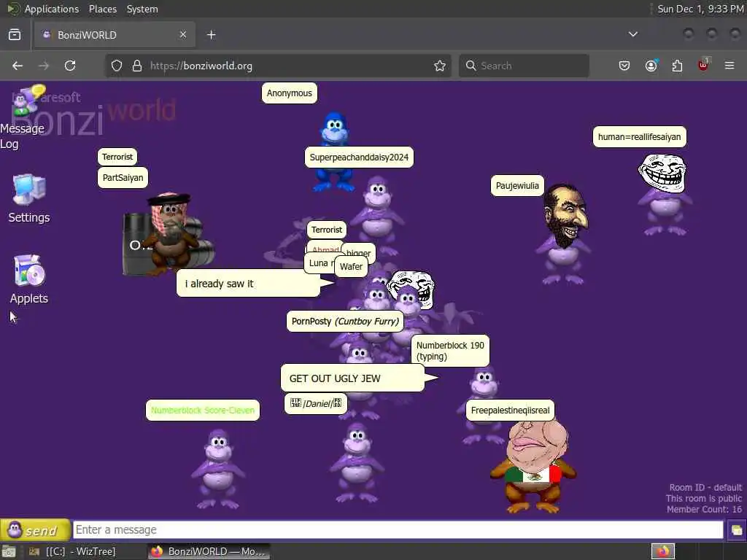
Task: Open the Settings desktop icon
Action: coord(29,199)
